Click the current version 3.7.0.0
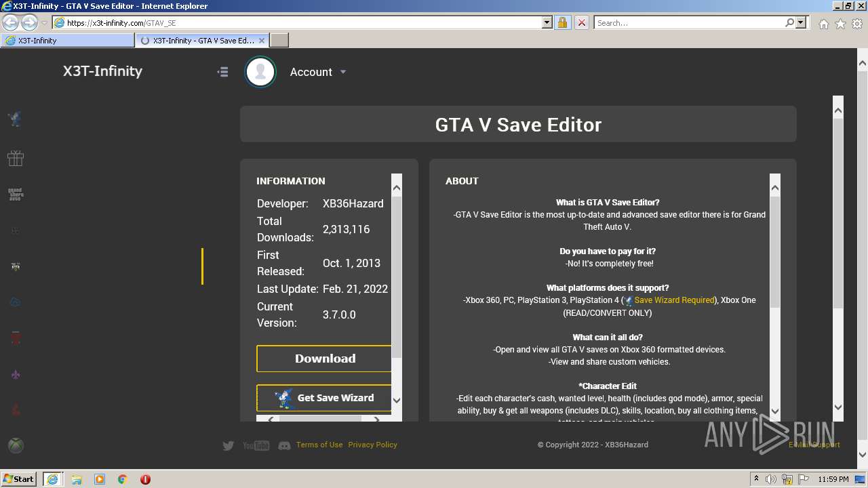This screenshot has width=868, height=488. point(339,314)
